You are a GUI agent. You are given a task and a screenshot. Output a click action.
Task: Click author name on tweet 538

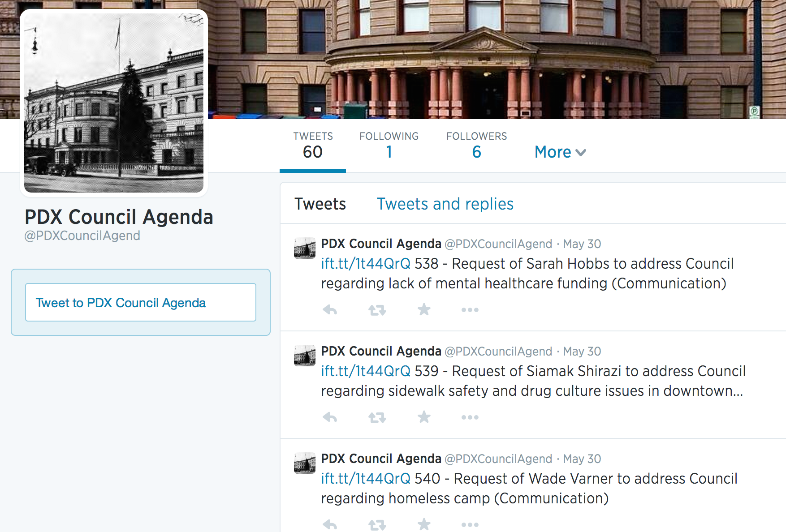coord(381,244)
